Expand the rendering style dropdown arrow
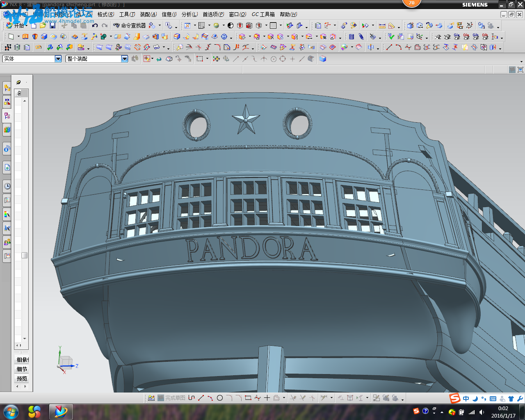This screenshot has height=420, width=525. click(x=224, y=26)
